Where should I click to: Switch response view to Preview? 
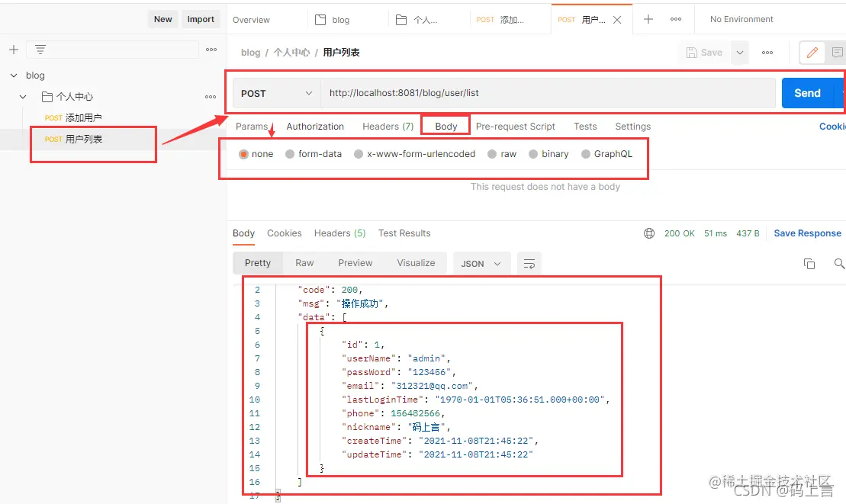point(355,263)
